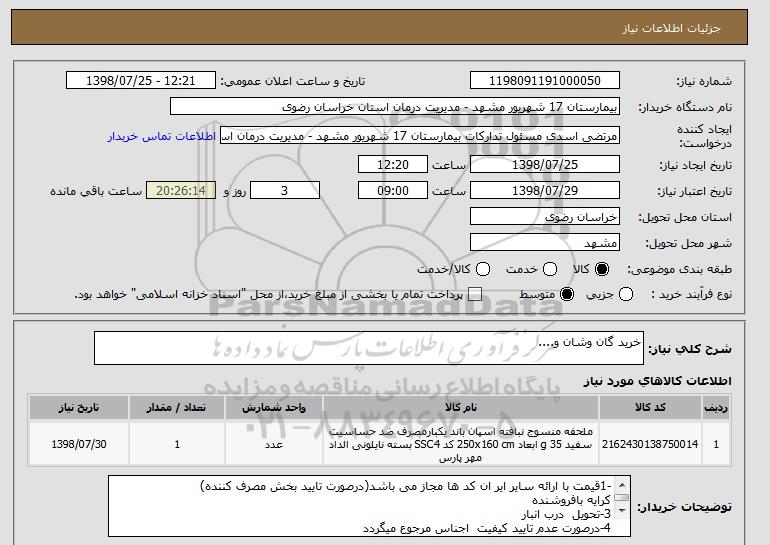The image size is (770, 545).
Task: Click the buyer notes text box
Action: click(x=369, y=506)
